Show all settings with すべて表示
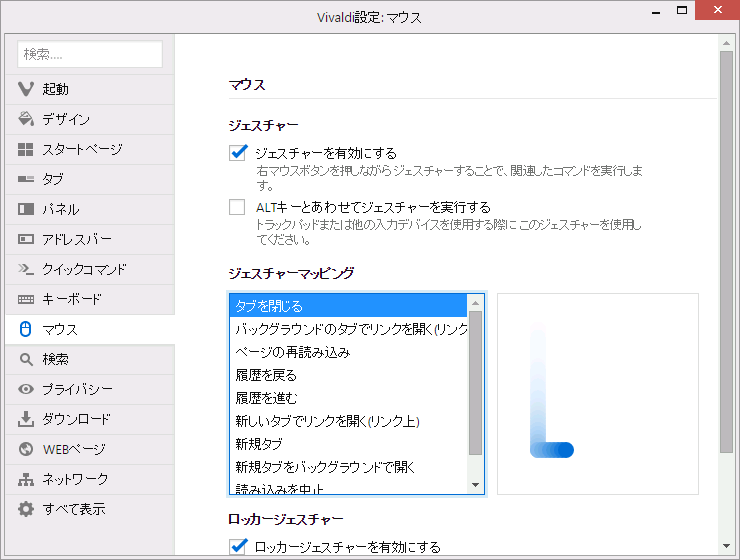The image size is (740, 560). [90, 509]
